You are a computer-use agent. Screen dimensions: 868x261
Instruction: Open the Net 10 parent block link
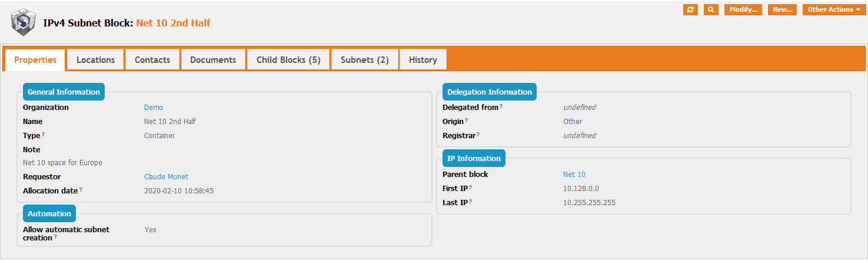[x=574, y=175]
